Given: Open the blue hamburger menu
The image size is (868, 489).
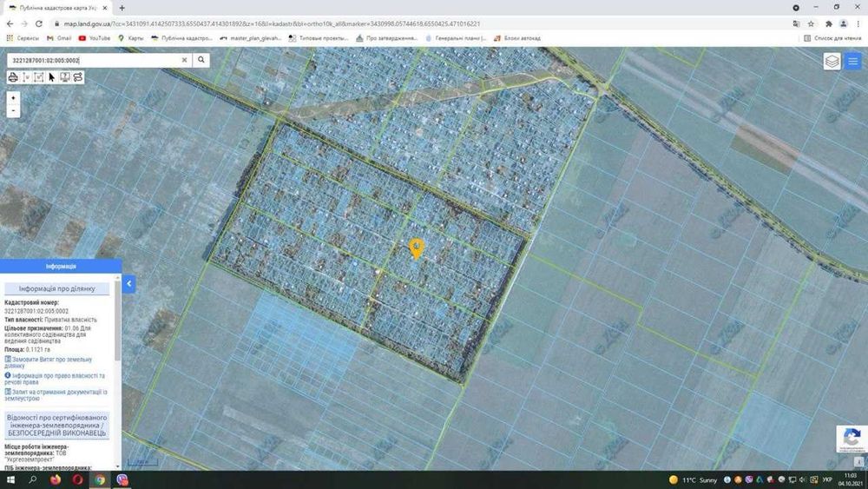Looking at the screenshot, I should [853, 61].
